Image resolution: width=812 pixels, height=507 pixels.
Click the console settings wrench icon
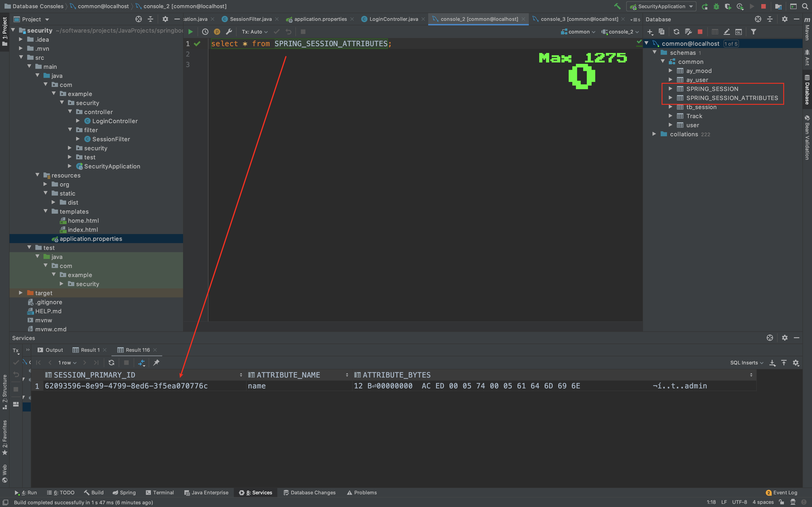pyautogui.click(x=229, y=31)
